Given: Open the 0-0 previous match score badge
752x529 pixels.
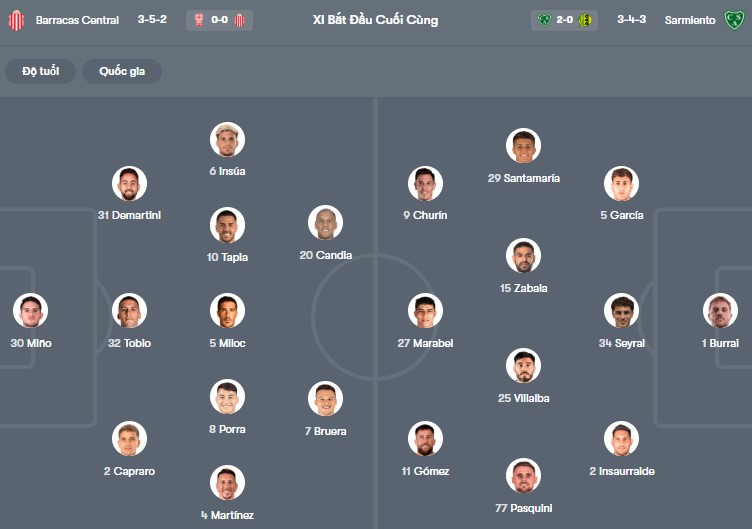Looking at the screenshot, I should click(220, 20).
